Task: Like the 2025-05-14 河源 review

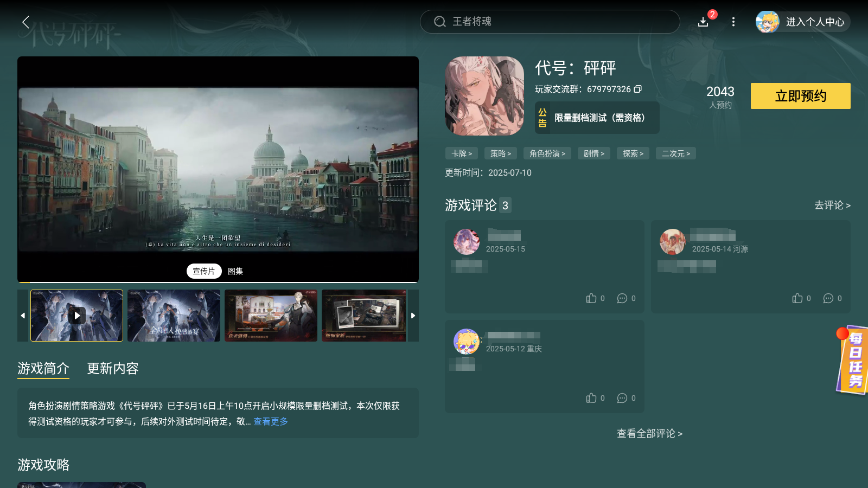Action: pos(797,298)
